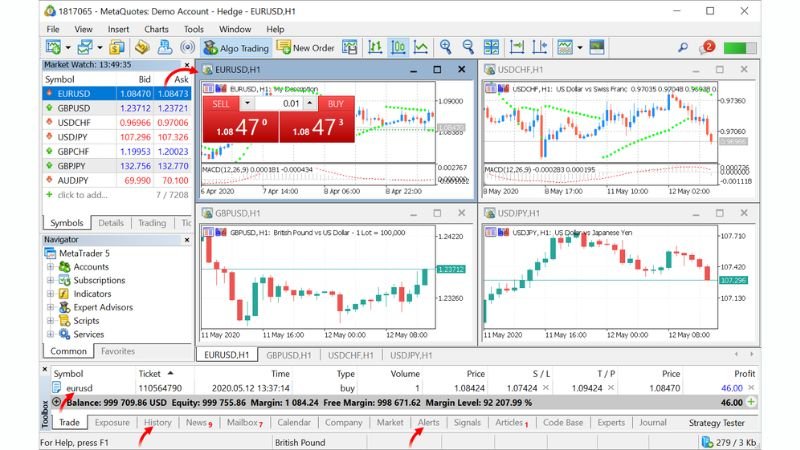Switch chart to bar chart mode
The height and width of the screenshot is (450, 800).
pyautogui.click(x=375, y=47)
